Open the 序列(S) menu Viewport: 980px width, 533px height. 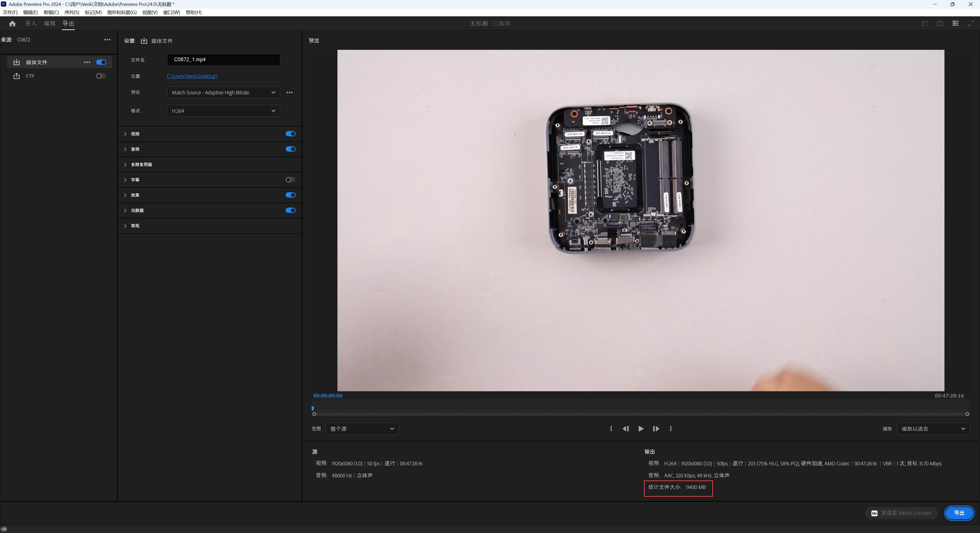(x=71, y=12)
